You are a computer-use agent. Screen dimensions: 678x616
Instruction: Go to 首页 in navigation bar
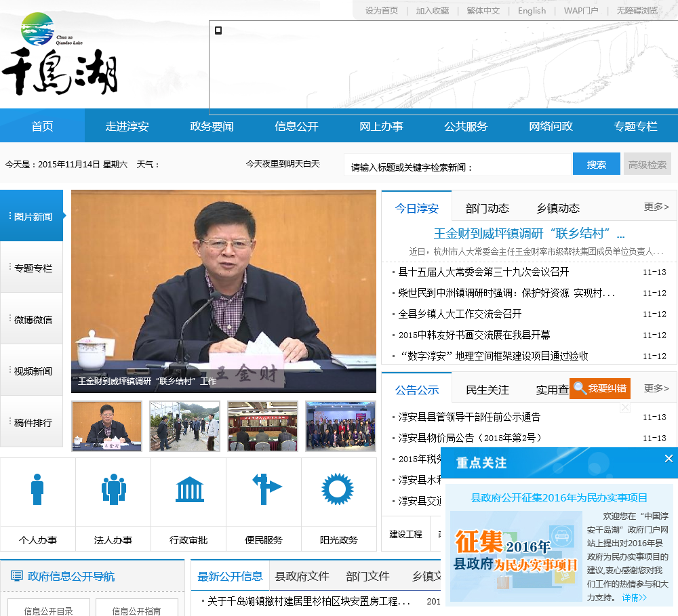coord(42,126)
